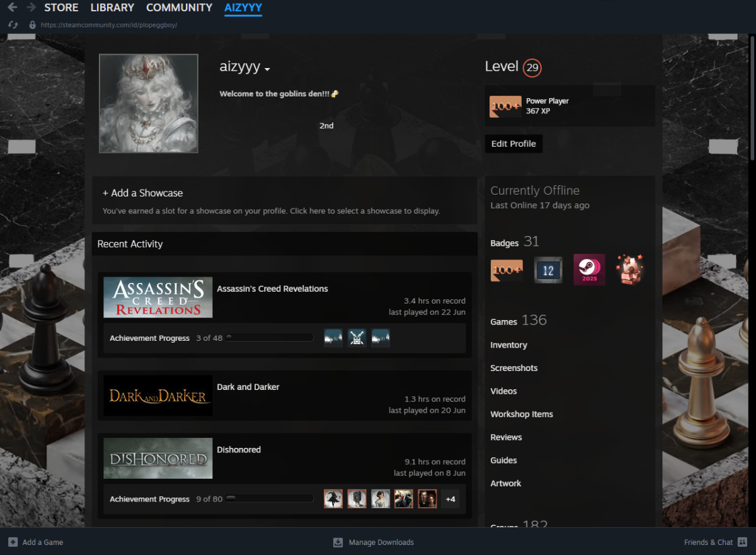Open the profile avatar image
756x555 pixels.
(149, 103)
